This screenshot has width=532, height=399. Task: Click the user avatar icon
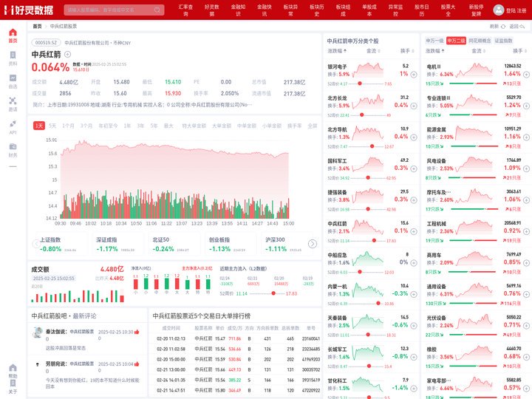tap(499, 10)
